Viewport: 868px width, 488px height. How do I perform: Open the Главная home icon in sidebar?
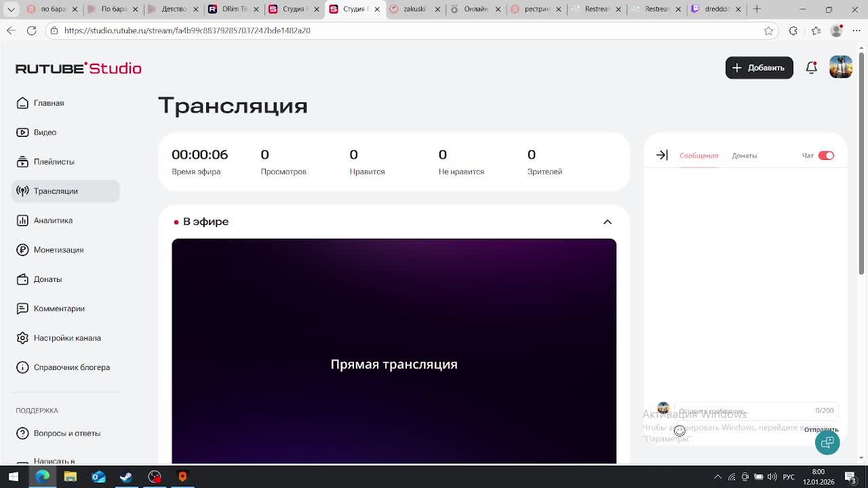tap(22, 103)
